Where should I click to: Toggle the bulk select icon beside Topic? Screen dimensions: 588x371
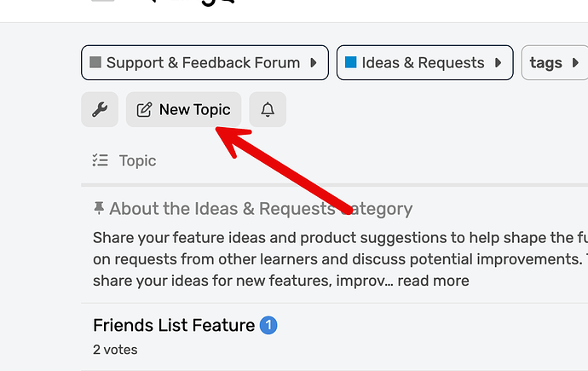coord(101,160)
